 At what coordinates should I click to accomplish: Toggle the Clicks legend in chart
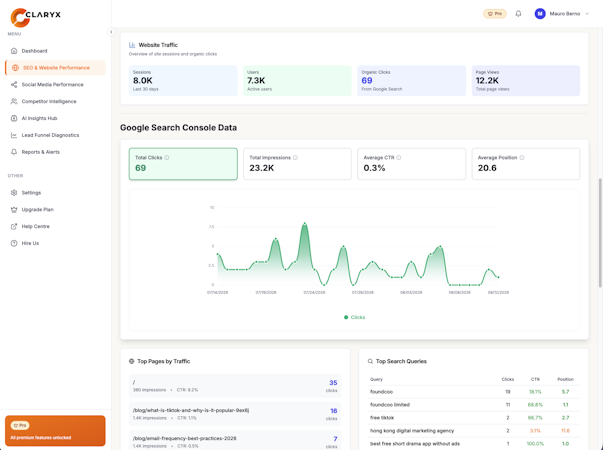354,317
